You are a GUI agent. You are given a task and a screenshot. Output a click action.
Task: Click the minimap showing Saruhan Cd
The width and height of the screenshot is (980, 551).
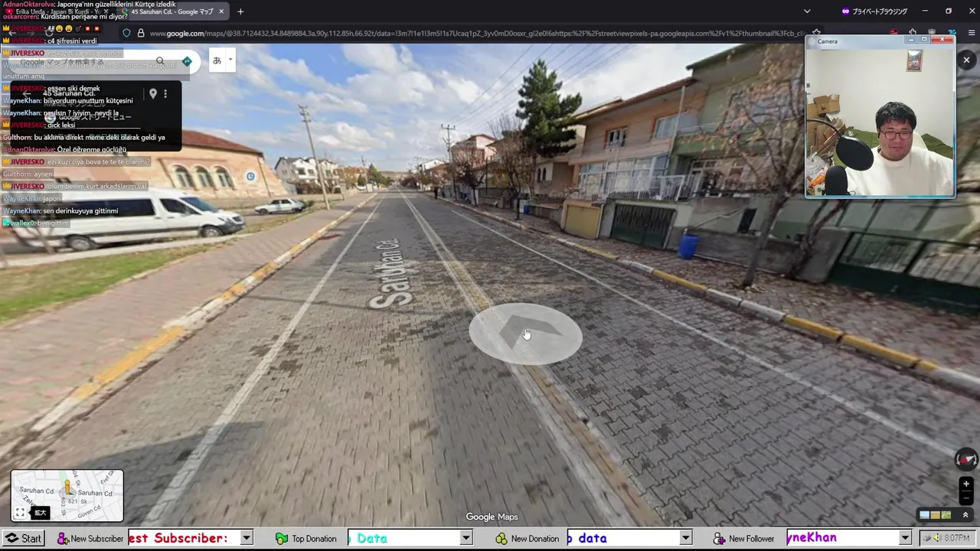click(67, 496)
